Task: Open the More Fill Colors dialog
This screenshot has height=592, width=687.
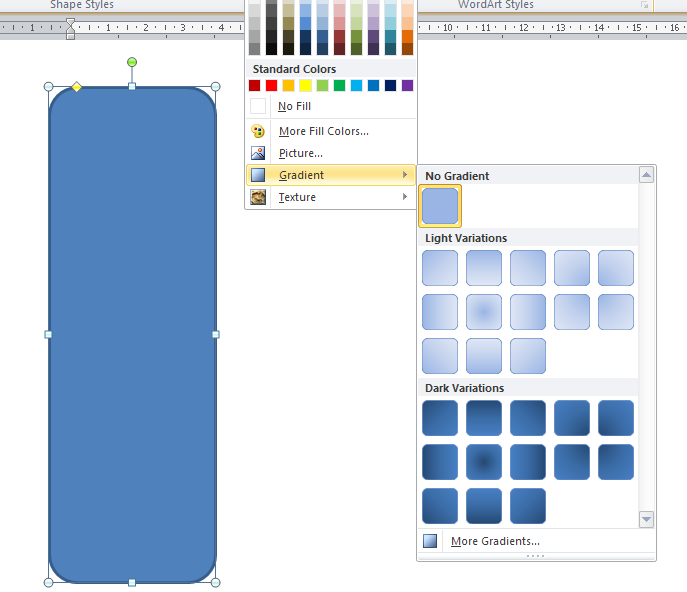Action: (323, 131)
